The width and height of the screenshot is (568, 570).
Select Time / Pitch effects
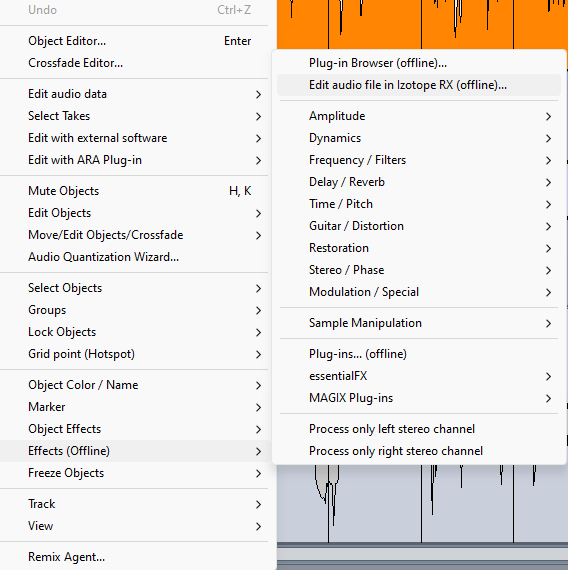pos(419,204)
